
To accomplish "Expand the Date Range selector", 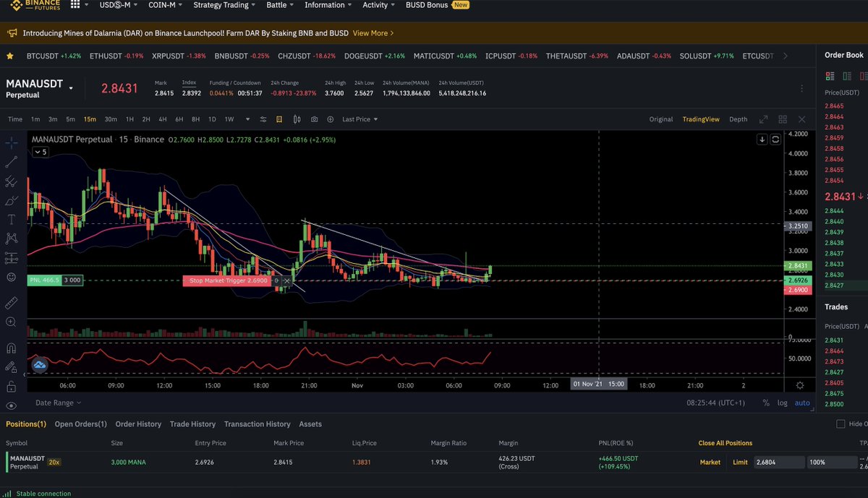I will click(59, 403).
